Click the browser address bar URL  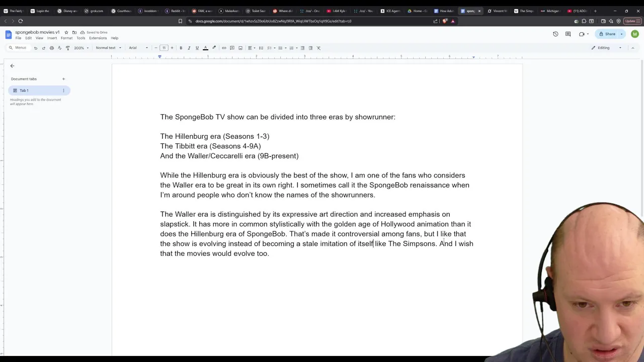[x=273, y=21]
